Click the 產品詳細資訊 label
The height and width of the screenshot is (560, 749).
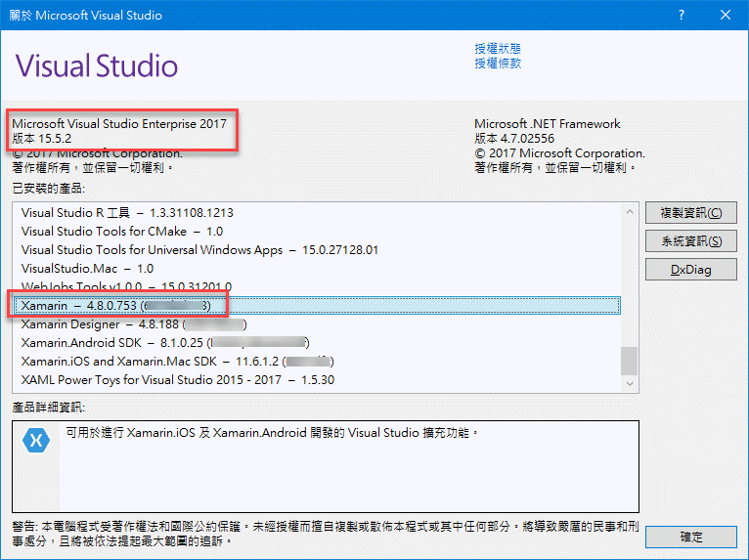coord(48,408)
